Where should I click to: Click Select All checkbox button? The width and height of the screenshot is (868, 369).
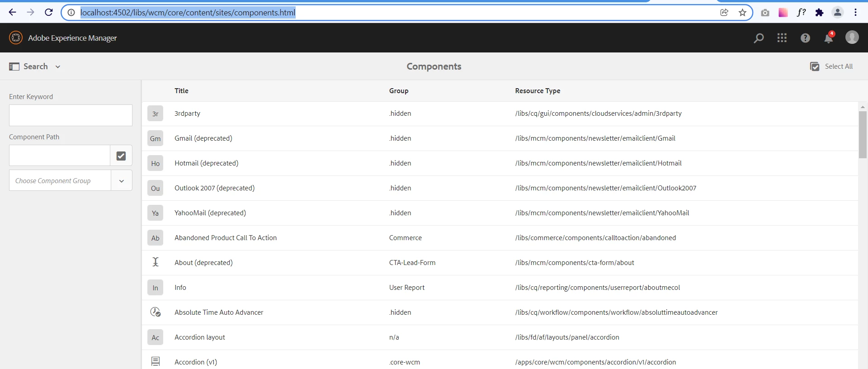[831, 66]
